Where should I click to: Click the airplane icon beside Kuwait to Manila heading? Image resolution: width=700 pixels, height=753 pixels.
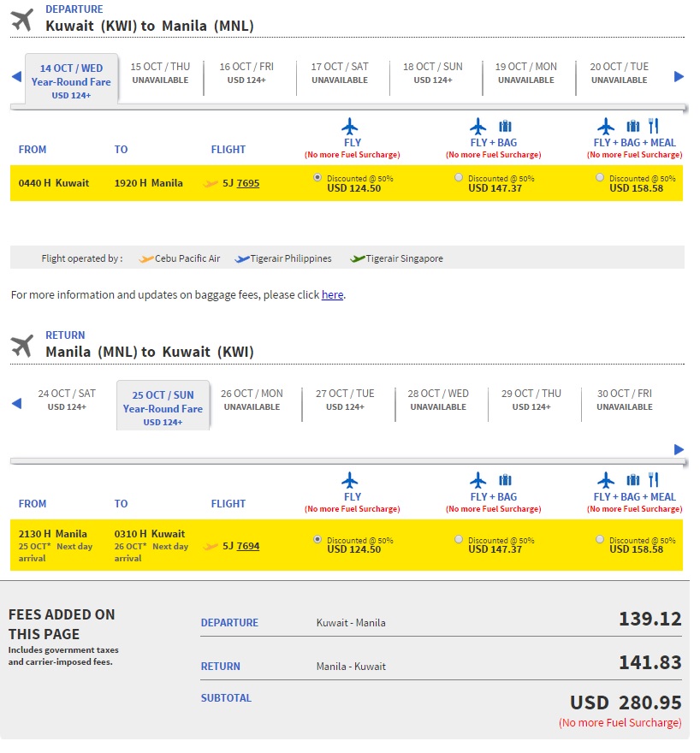click(x=21, y=21)
